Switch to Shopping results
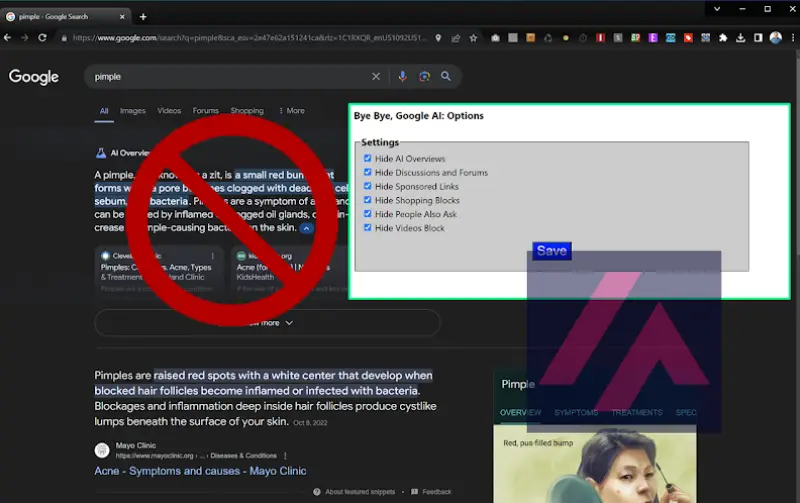 coord(247,111)
